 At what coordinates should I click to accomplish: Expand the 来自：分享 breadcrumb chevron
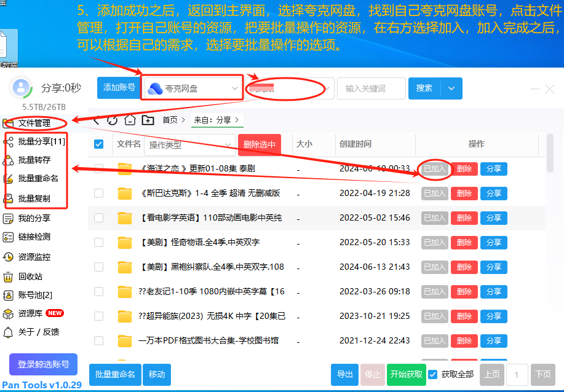(x=237, y=120)
